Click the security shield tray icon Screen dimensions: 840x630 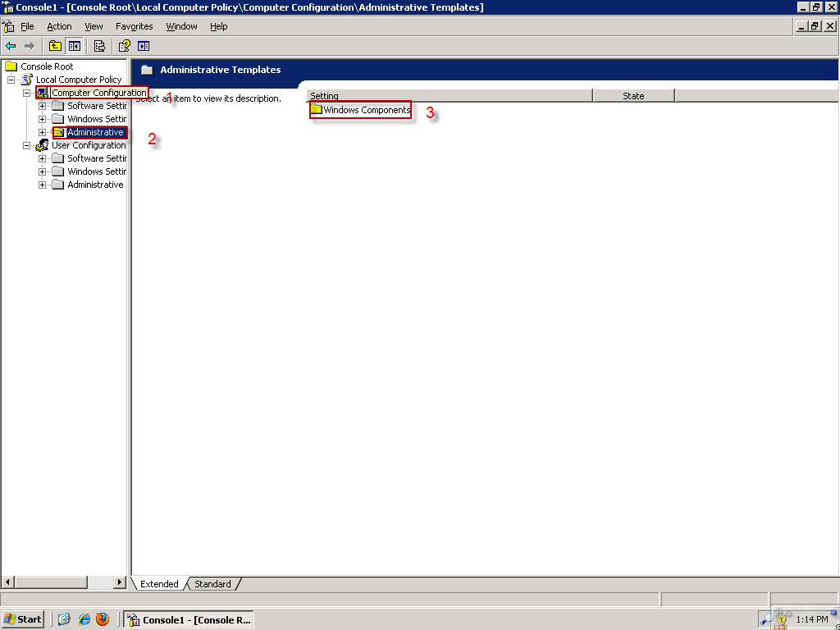point(782,619)
